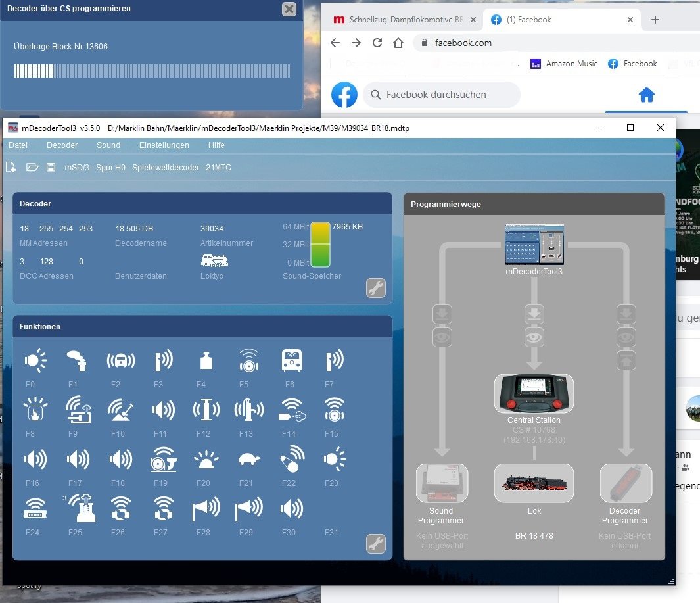Click the Amazon Music bookmark

564,64
